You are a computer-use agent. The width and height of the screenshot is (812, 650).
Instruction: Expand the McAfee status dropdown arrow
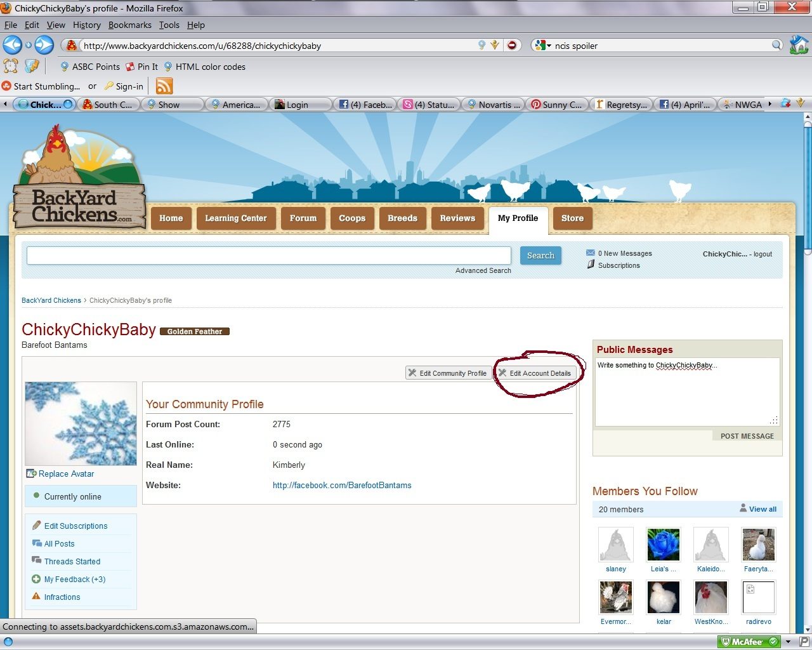(x=789, y=642)
